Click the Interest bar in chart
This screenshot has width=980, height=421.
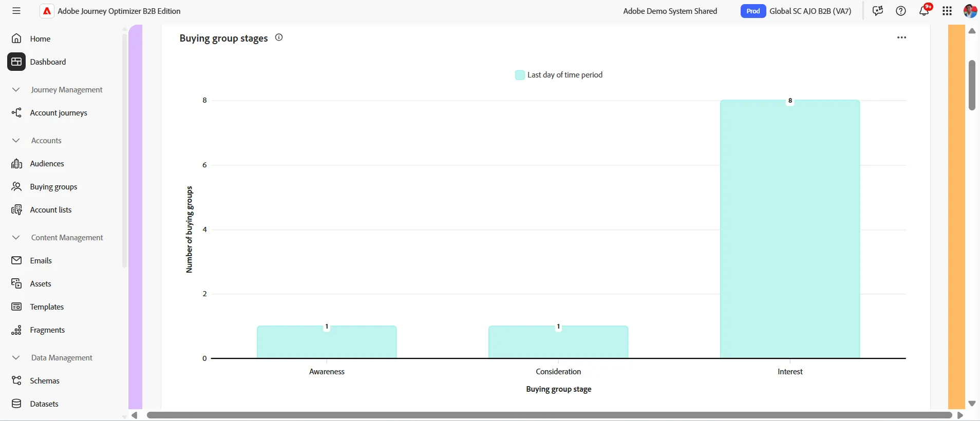[x=790, y=229]
